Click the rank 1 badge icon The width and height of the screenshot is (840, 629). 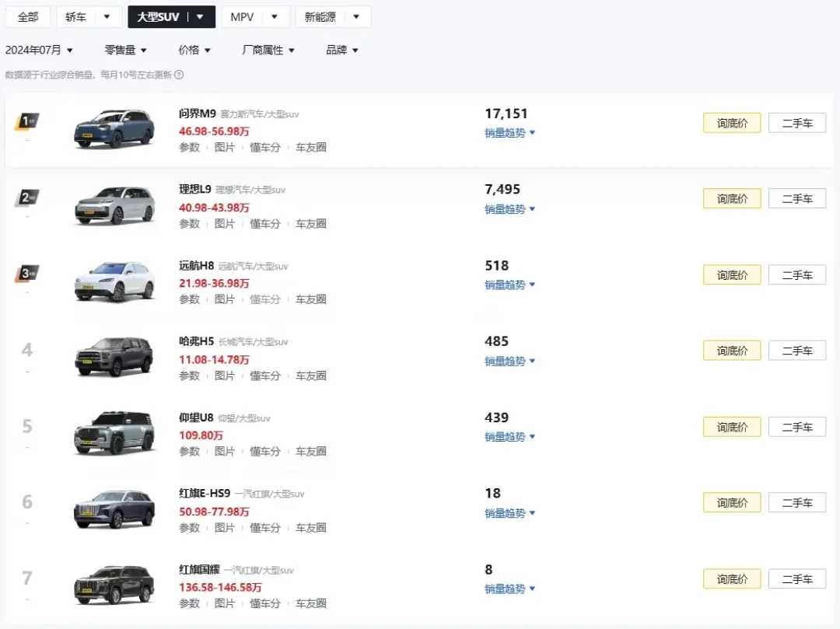click(x=26, y=121)
